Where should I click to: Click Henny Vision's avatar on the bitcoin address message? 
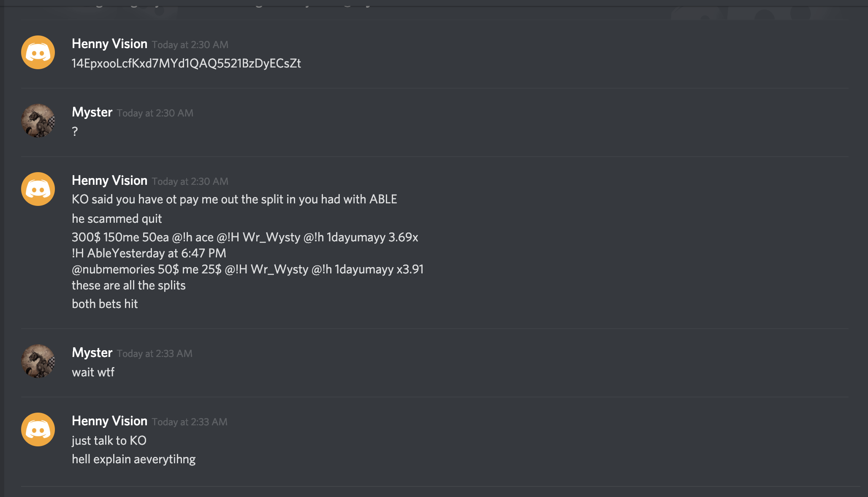pyautogui.click(x=38, y=52)
